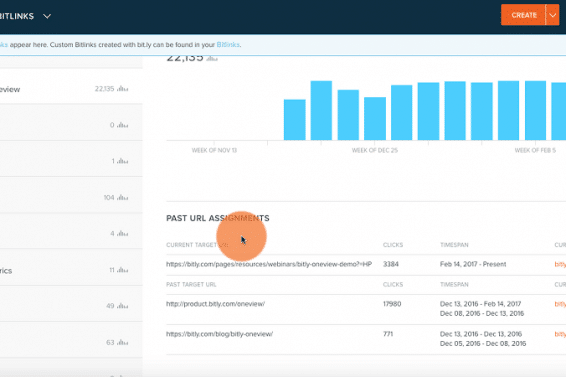Click the chart icon beside the large total count
Viewport: 566px width, 377px height.
[212, 58]
